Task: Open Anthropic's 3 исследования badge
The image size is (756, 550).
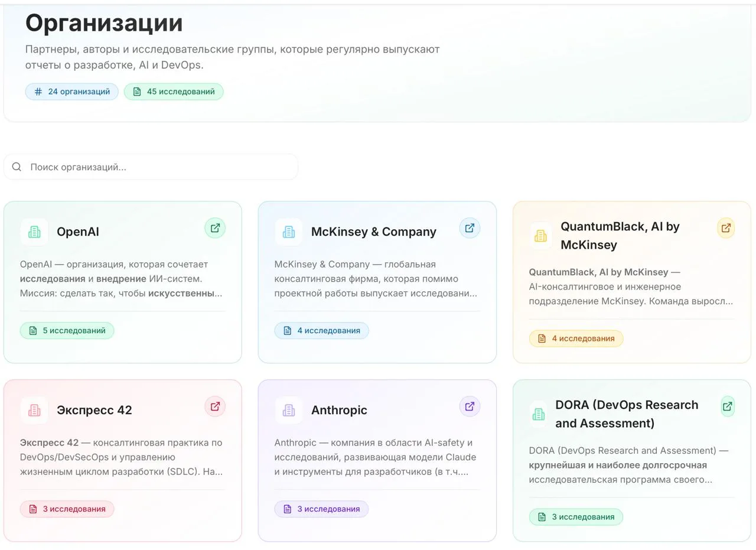Action: (322, 509)
